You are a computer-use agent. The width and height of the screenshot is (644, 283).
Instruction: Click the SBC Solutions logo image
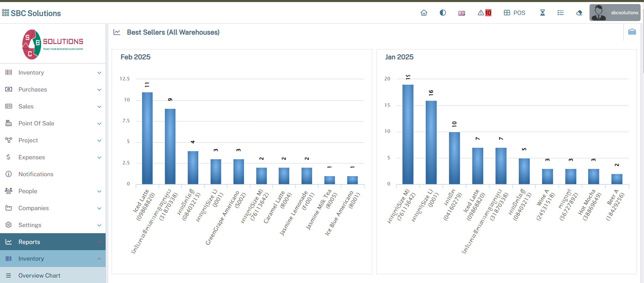52,44
